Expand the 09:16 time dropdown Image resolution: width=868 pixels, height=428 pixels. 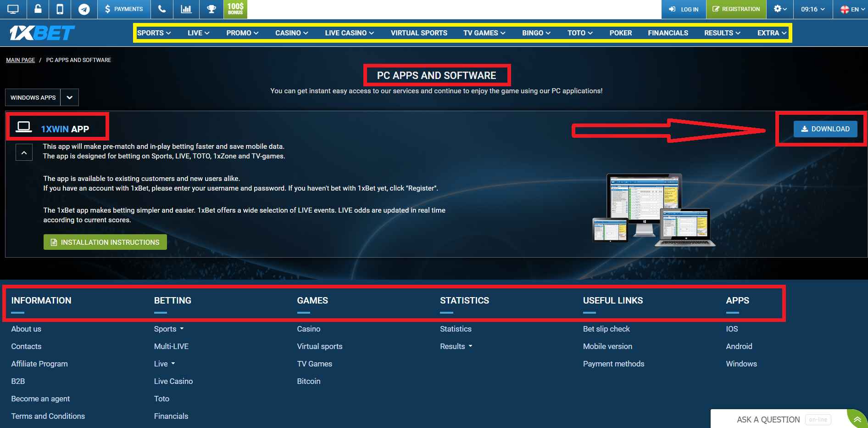click(x=812, y=9)
